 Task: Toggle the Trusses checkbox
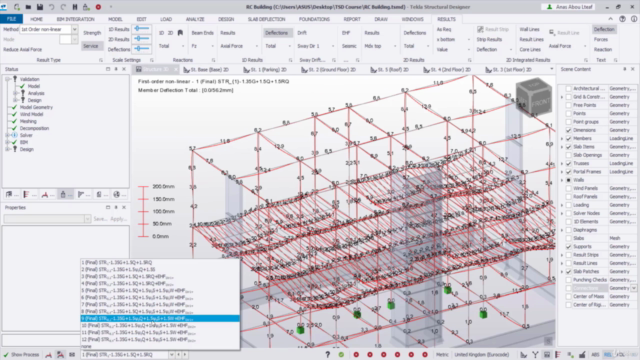(x=569, y=163)
